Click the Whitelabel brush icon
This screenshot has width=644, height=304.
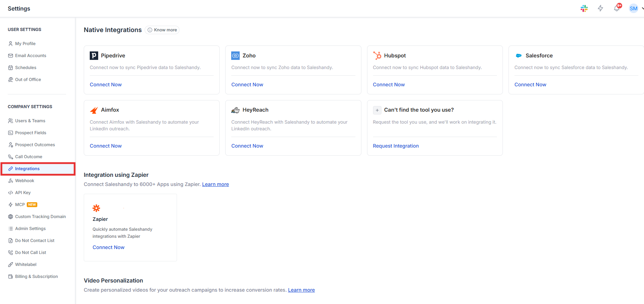11,265
